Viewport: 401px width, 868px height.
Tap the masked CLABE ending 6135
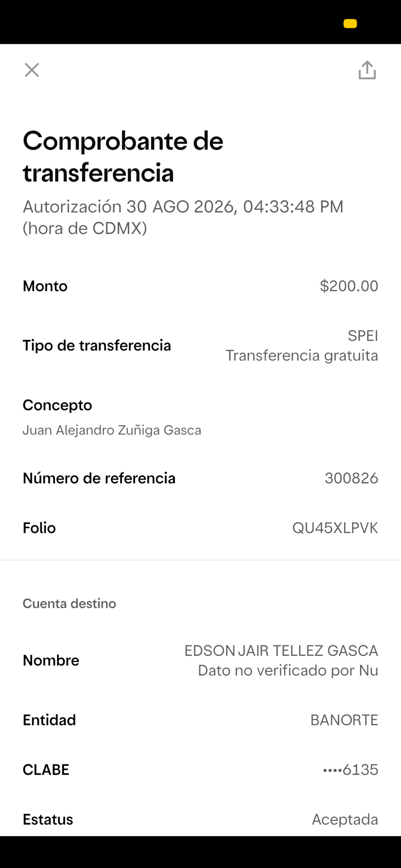click(x=351, y=770)
